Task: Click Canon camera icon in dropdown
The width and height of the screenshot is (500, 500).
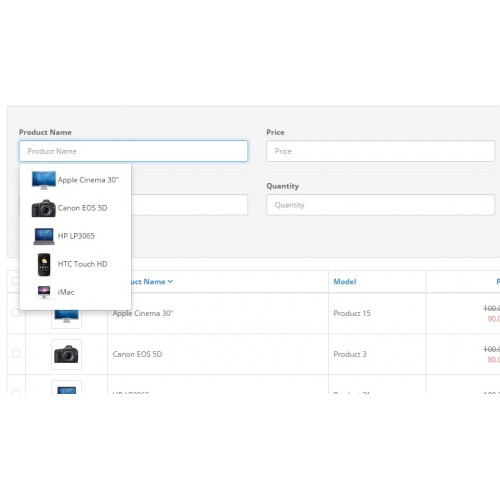Action: click(44, 208)
